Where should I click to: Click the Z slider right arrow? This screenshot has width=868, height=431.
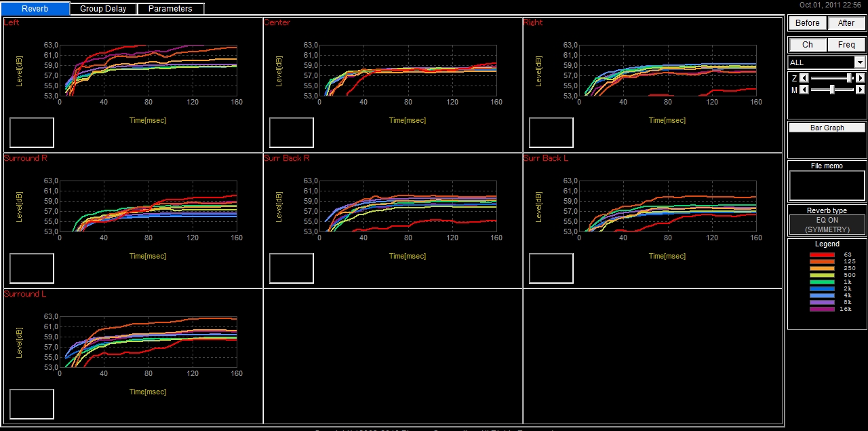[x=861, y=78]
